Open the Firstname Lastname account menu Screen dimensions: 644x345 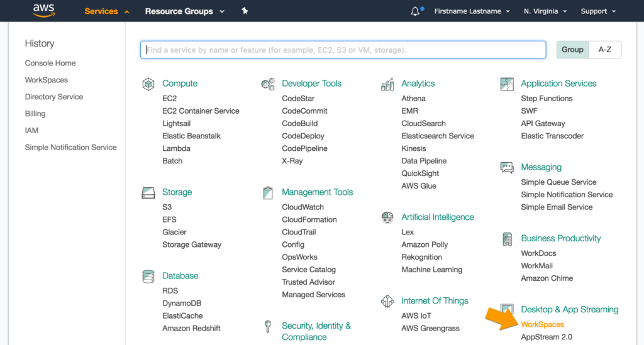click(x=472, y=11)
